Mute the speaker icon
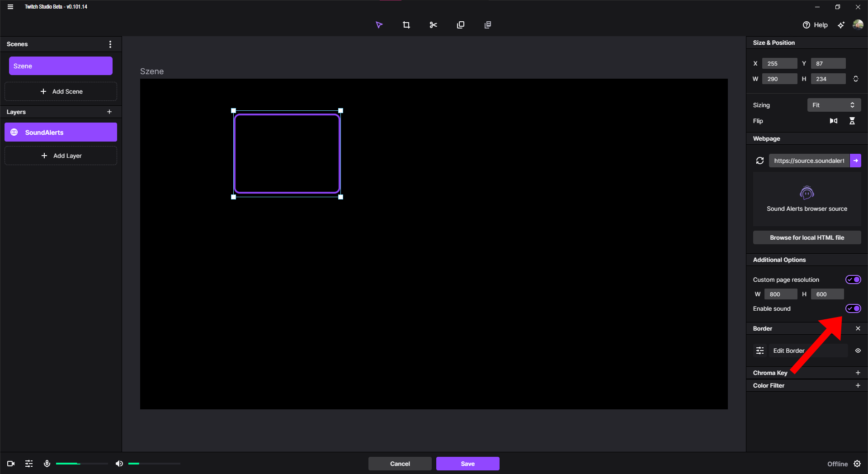Screen dimensions: 868x474 pyautogui.click(x=119, y=464)
